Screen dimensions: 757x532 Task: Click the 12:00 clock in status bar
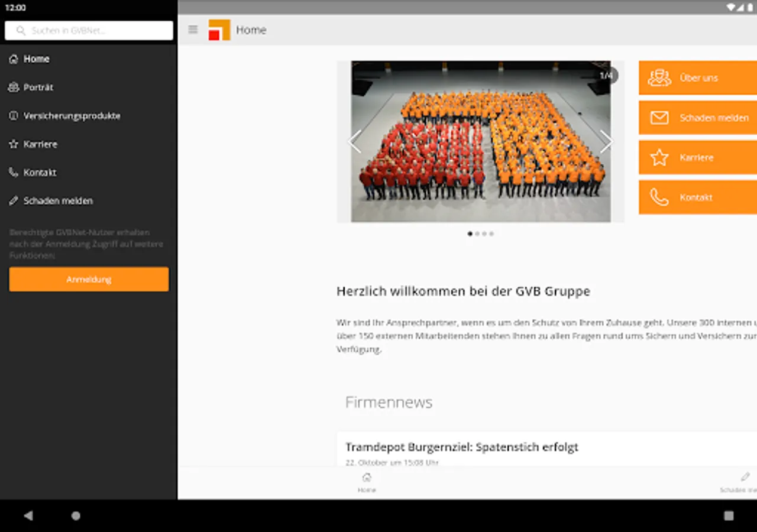(15, 8)
